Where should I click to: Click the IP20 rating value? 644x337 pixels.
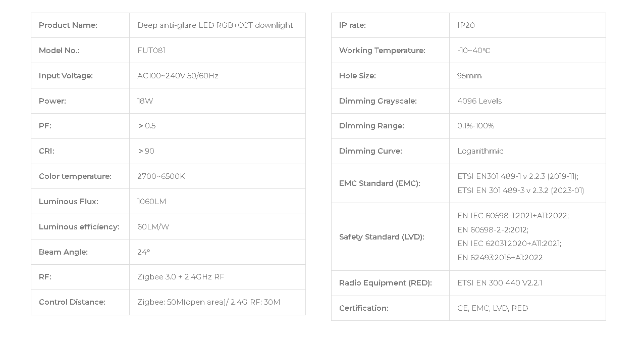466,25
